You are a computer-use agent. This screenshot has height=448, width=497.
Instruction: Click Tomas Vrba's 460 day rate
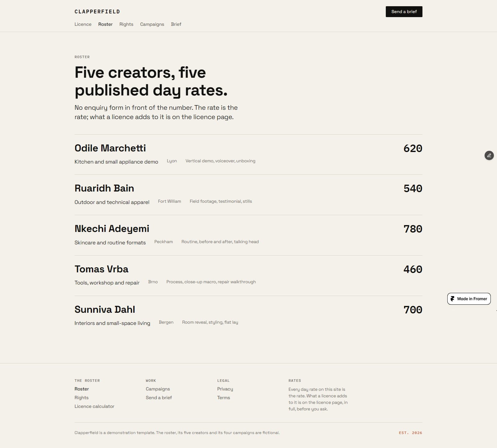413,270
